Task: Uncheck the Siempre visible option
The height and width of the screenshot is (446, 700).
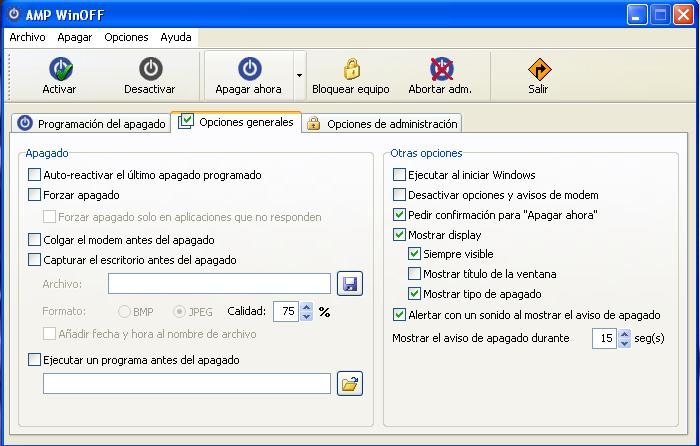Action: click(414, 254)
